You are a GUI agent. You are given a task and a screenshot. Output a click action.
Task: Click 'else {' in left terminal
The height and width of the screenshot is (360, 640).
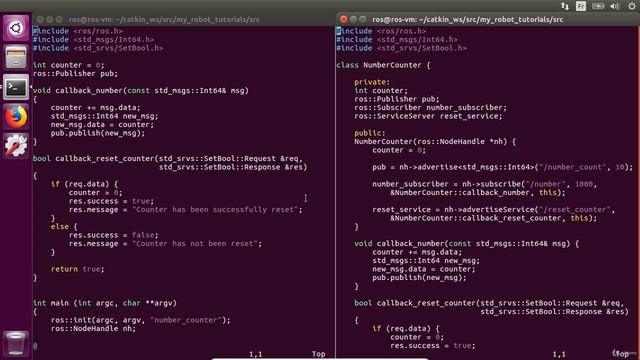64,227
